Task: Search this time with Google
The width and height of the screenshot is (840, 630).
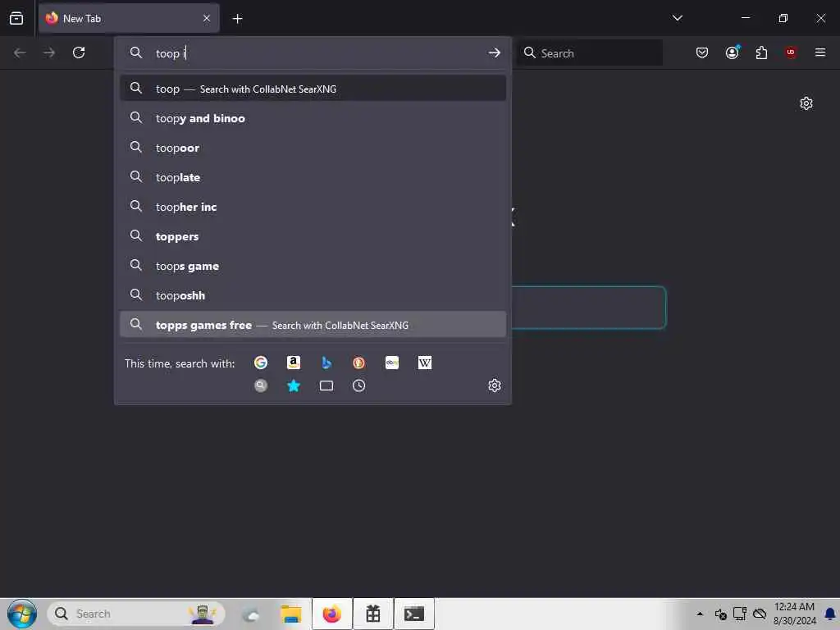Action: [x=260, y=363]
